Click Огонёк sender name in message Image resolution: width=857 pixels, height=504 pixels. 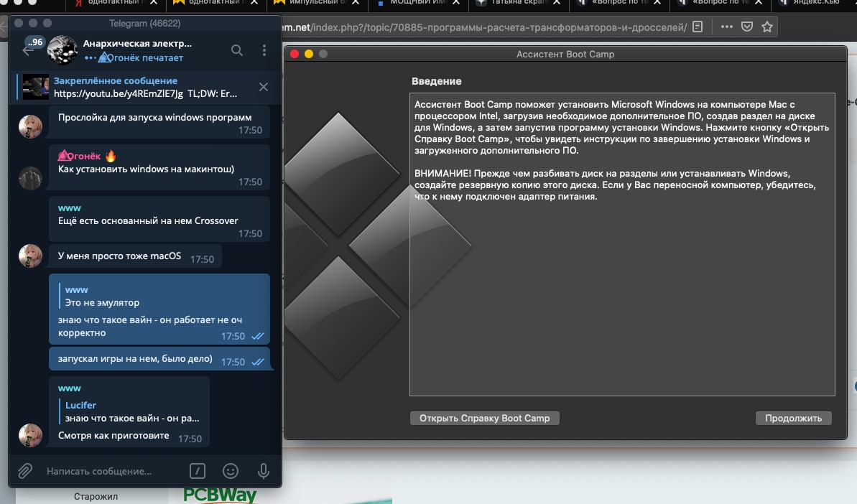click(x=80, y=157)
